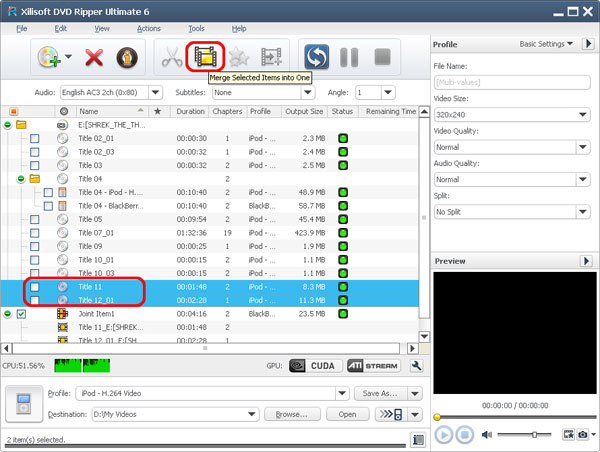Click the export to device button
This screenshot has width=600, height=452.
[391, 414]
